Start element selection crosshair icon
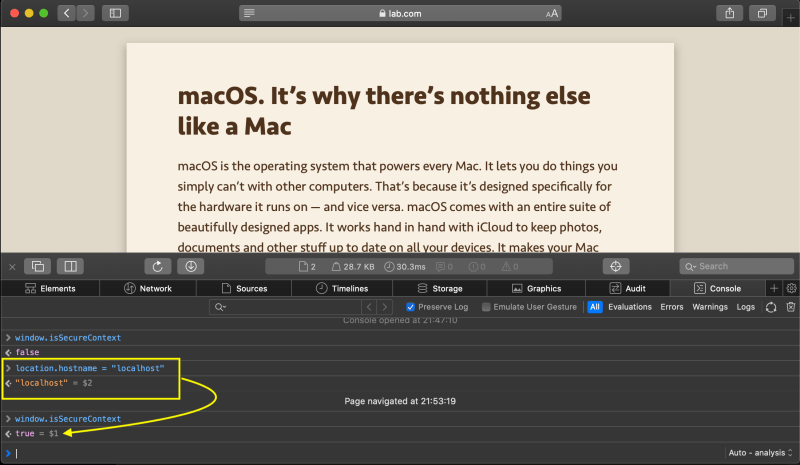This screenshot has height=465, width=800. click(x=616, y=266)
